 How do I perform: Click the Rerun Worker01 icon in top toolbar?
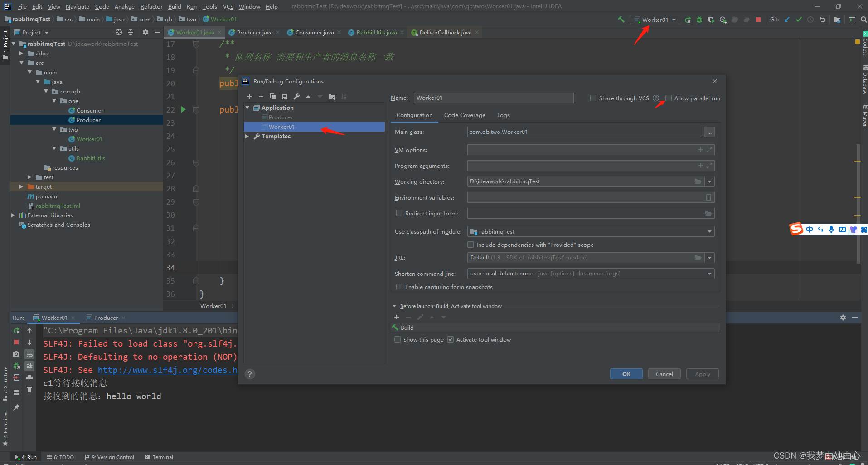coord(688,20)
